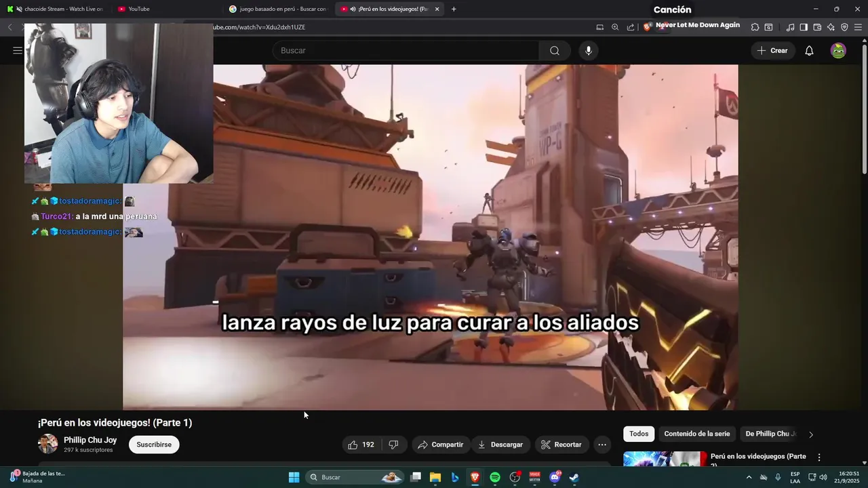
Task: Select the Todos filter chip
Action: point(639,434)
